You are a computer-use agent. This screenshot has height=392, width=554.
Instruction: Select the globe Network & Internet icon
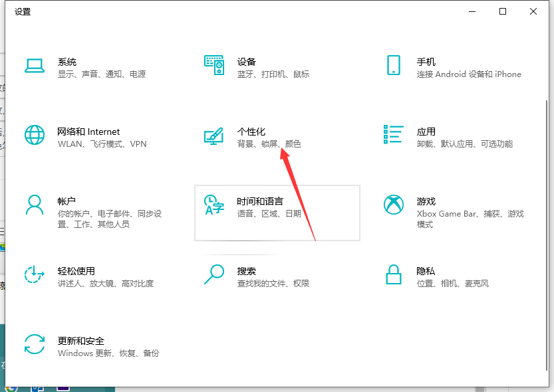tap(35, 135)
